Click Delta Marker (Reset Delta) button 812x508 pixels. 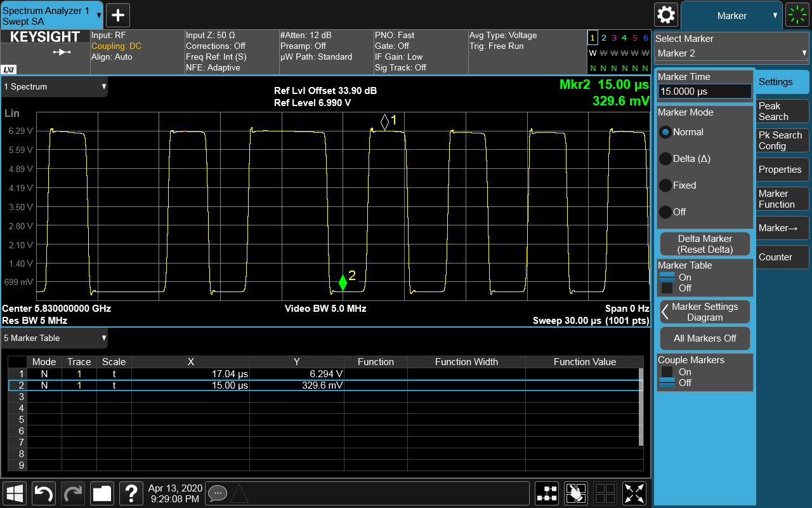[x=705, y=244]
